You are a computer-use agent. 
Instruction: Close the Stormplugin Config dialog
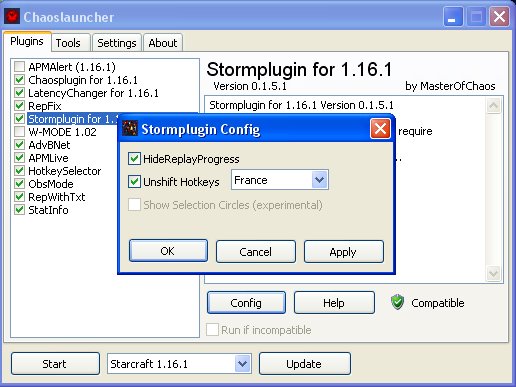click(x=380, y=129)
